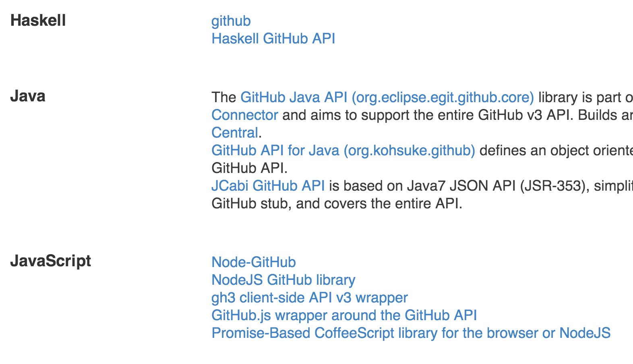Follow gh3 client-side API v3 wrapper link
The width and height of the screenshot is (633, 364).
click(310, 298)
